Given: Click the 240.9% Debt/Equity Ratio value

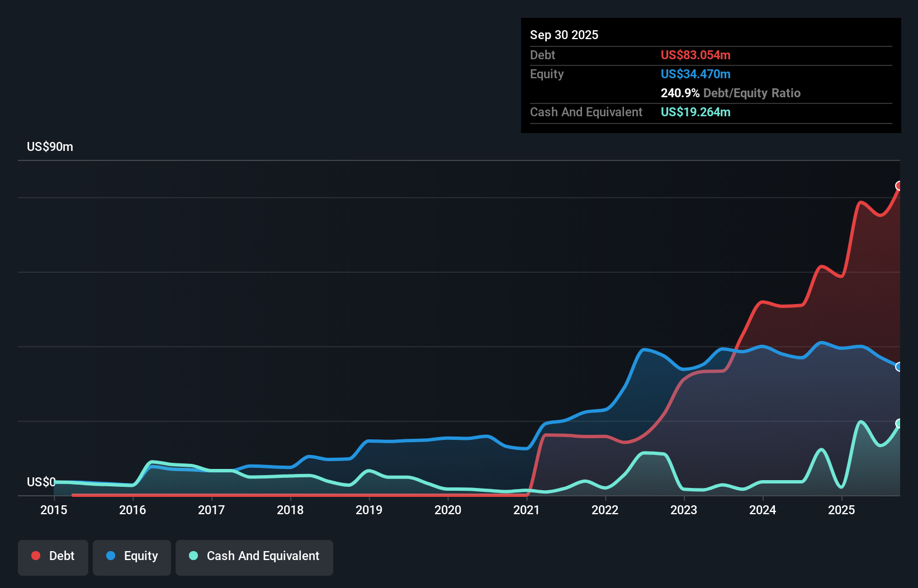Looking at the screenshot, I should click(680, 93).
